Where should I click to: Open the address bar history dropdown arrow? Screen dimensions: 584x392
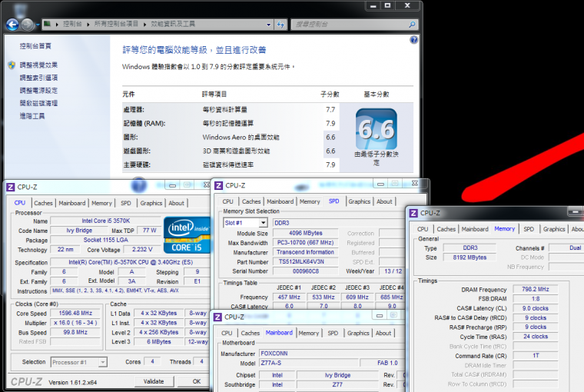click(270, 25)
